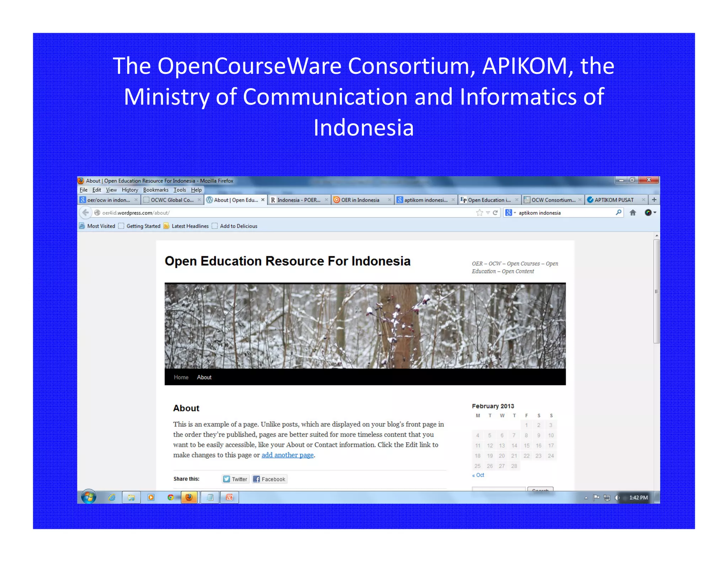Viewport: 728px width, 562px height.
Task: Switch to 'Open Education i...' tab
Action: pos(489,200)
